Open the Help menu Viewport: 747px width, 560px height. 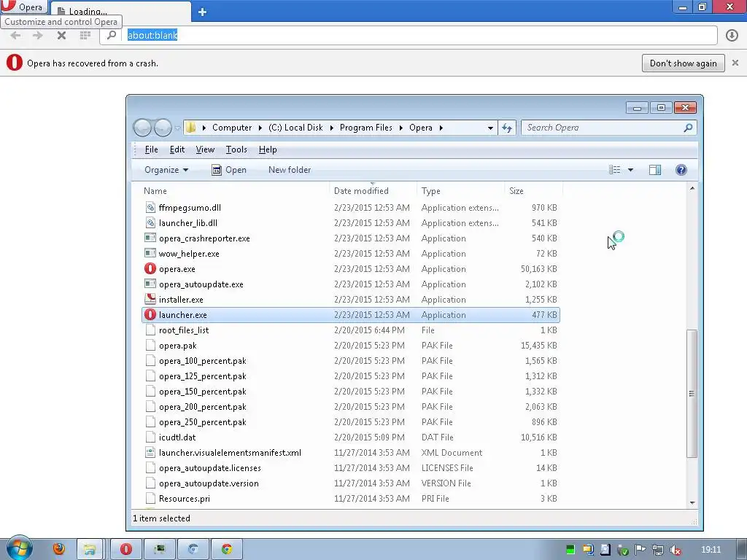[267, 149]
